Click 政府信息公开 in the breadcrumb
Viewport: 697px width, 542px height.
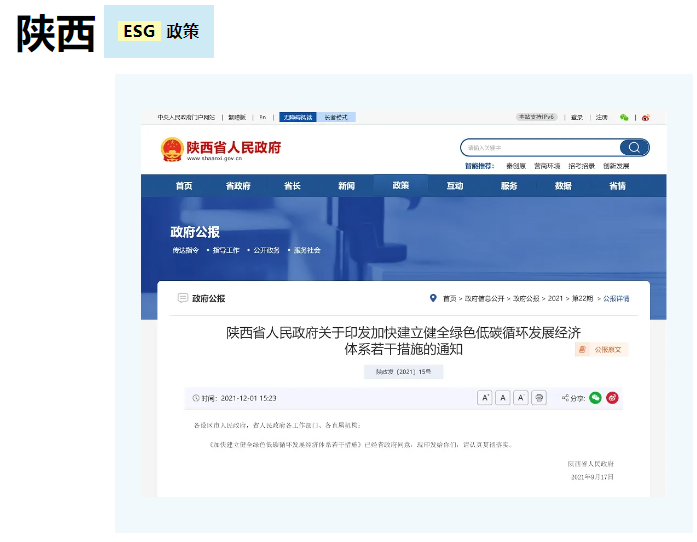point(484,298)
